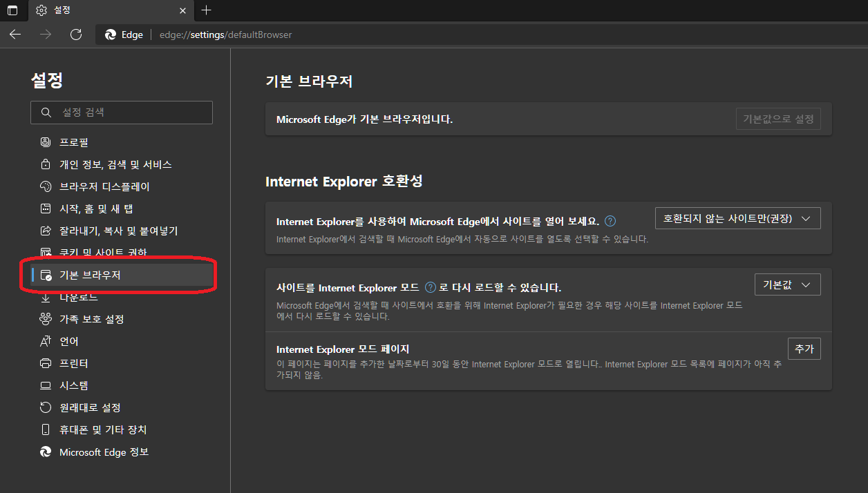Viewport: 868px width, 493px height.
Task: Open 언어 settings page
Action: pyautogui.click(x=69, y=341)
